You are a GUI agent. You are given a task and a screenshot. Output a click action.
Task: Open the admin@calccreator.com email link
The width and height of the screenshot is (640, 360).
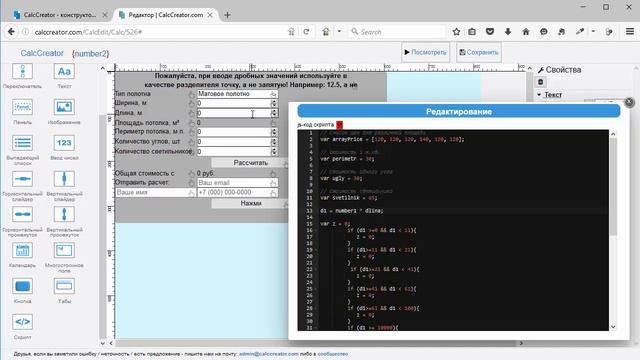pyautogui.click(x=269, y=354)
